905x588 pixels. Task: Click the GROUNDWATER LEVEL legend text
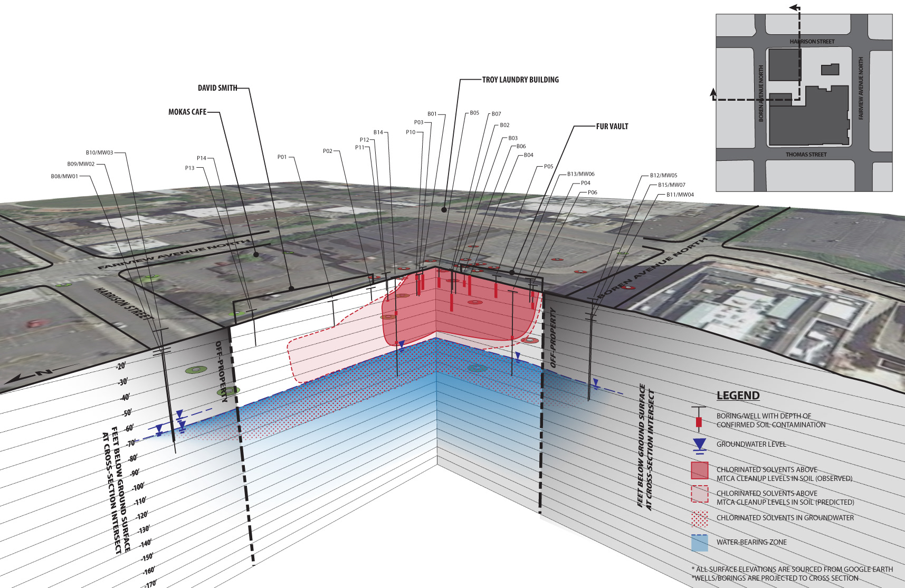click(751, 445)
